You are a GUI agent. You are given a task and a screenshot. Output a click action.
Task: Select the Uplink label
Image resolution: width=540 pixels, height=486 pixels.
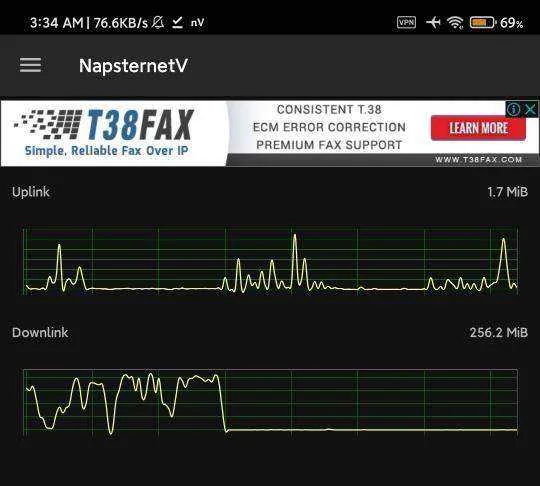(31, 192)
